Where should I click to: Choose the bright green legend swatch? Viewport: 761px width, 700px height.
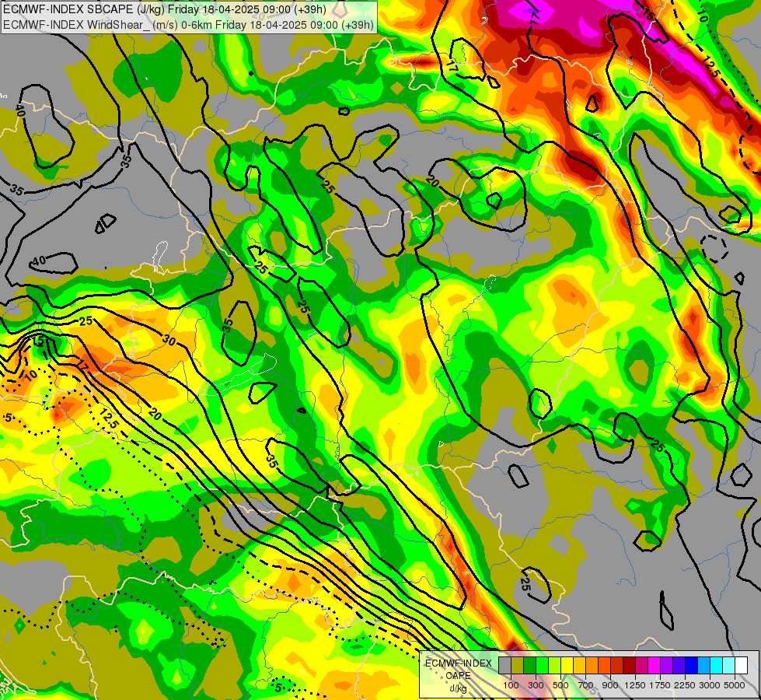point(542,666)
